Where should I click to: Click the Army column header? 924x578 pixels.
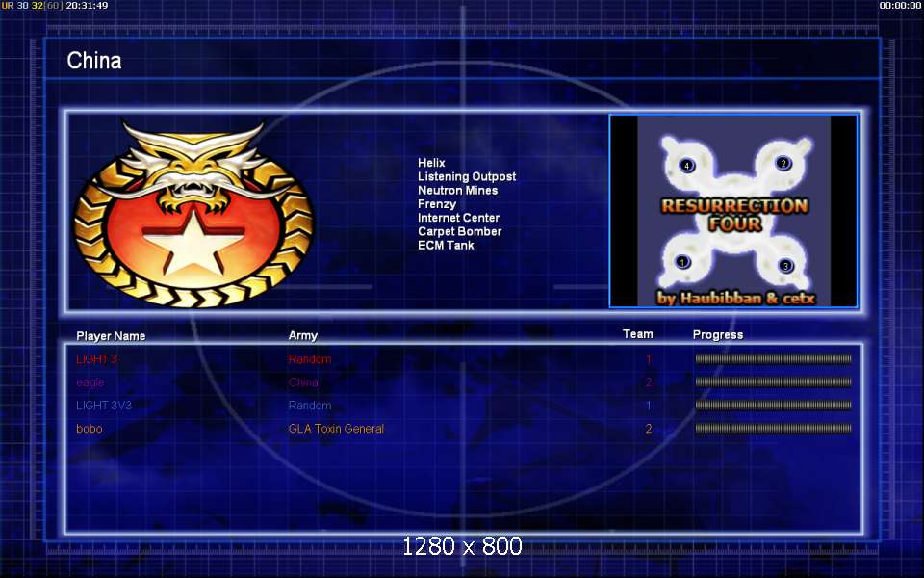pyautogui.click(x=303, y=335)
